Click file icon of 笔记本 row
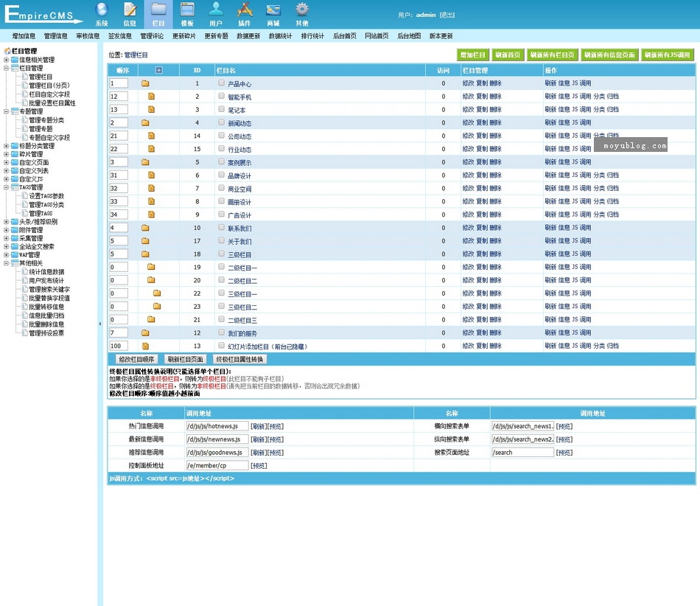The height and width of the screenshot is (606, 700). (151, 109)
